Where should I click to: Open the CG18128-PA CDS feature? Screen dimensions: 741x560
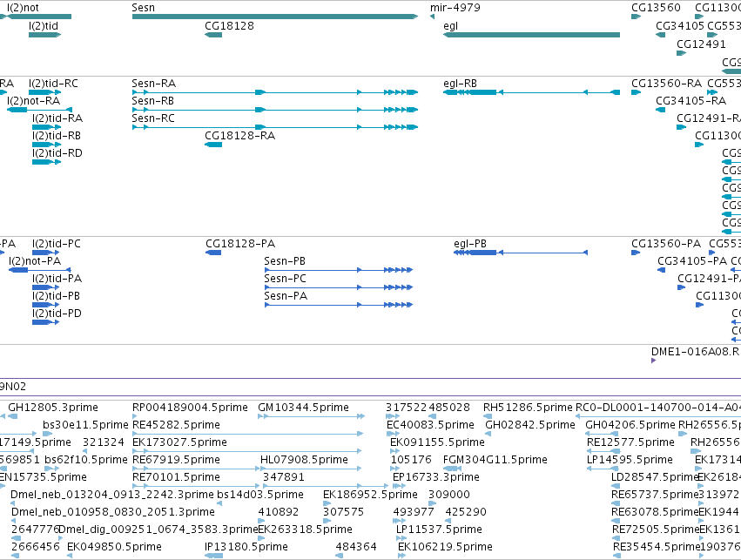click(x=213, y=253)
